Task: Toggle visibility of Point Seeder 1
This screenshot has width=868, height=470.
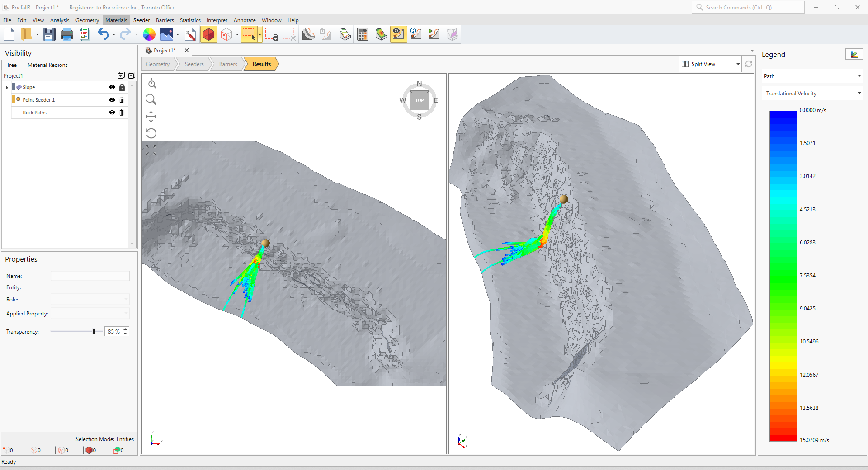Action: [x=112, y=100]
